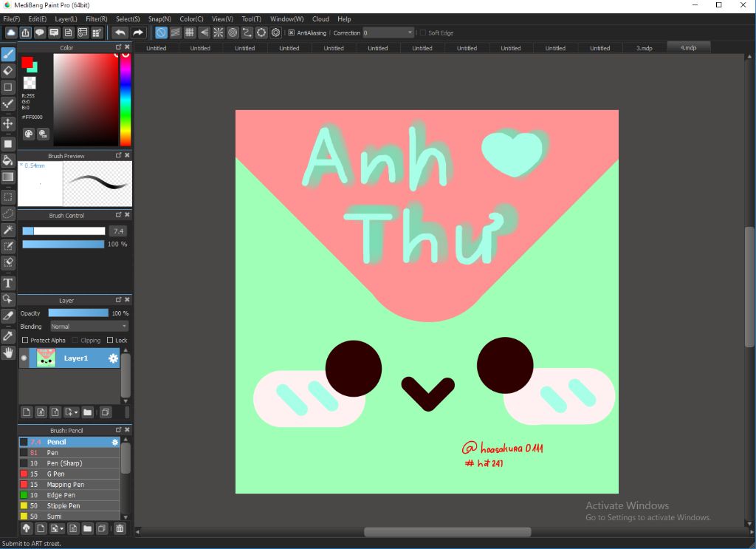
Task: Open the color palette icon in Color panel
Action: (x=29, y=134)
